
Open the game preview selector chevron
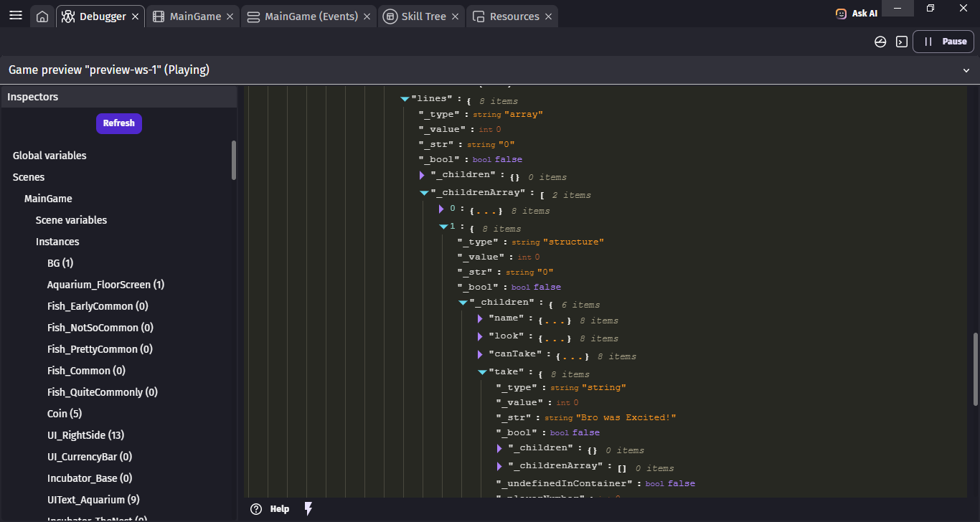[965, 70]
